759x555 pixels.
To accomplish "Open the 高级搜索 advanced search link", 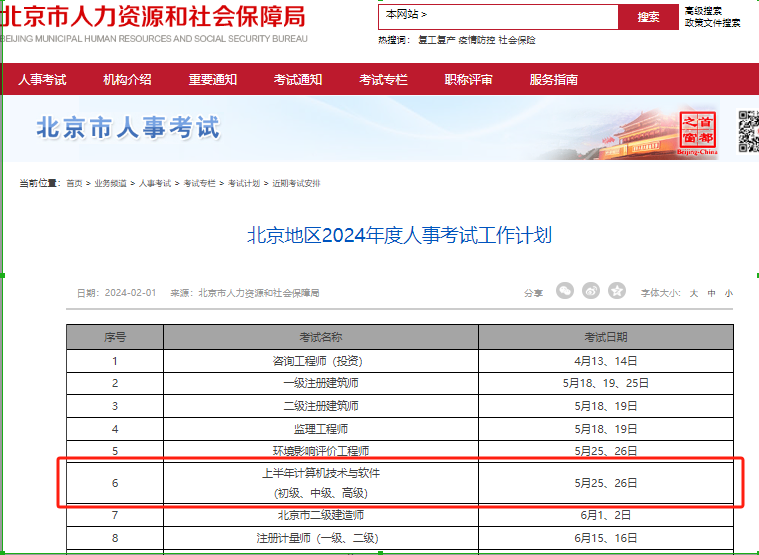I will point(703,10).
